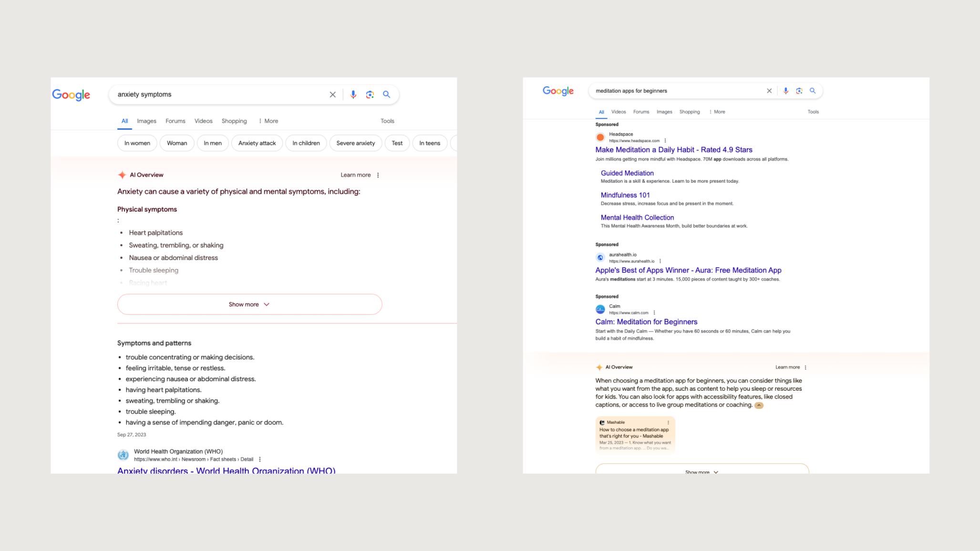The image size is (980, 551).
Task: Click magnifier search icon in anxiety symptoms bar
Action: (386, 94)
